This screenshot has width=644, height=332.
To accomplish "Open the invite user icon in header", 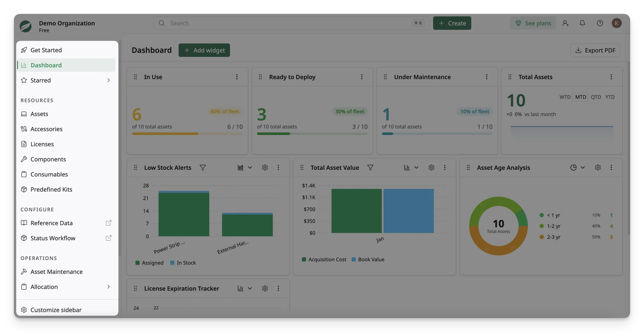I will (x=566, y=23).
